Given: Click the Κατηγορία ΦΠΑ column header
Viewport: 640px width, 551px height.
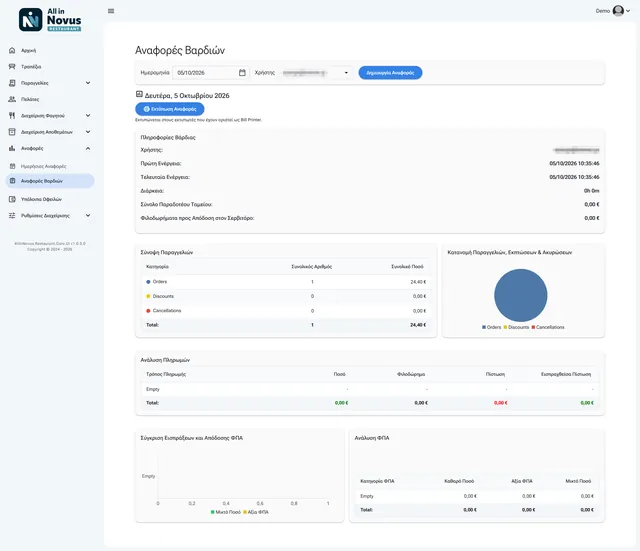Looking at the screenshot, I should [377, 481].
